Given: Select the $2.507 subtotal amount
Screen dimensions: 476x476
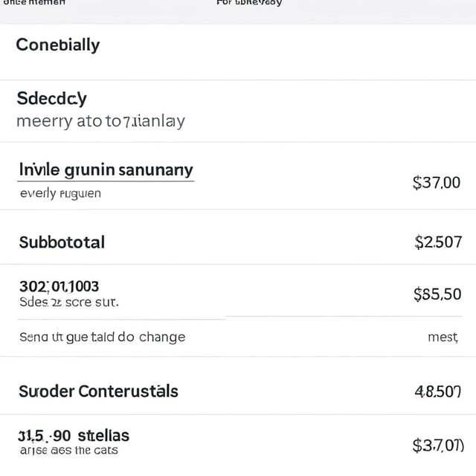Looking at the screenshot, I should pyautogui.click(x=438, y=242).
